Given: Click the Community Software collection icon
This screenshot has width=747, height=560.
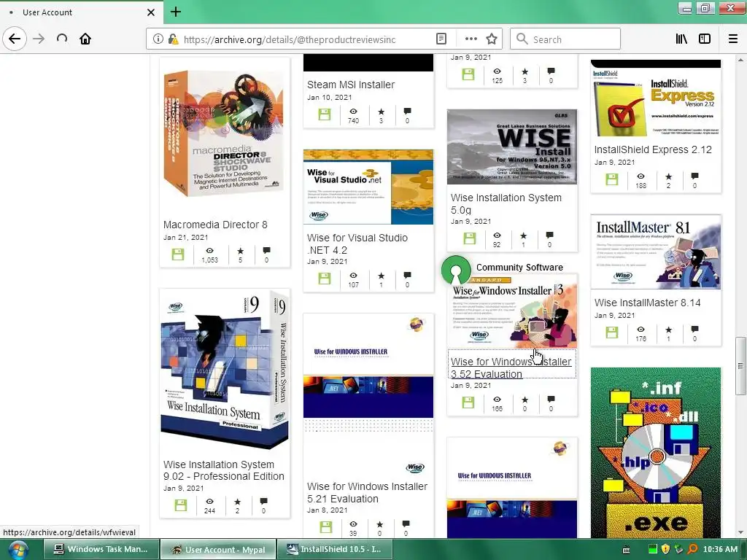Looking at the screenshot, I should [x=456, y=271].
